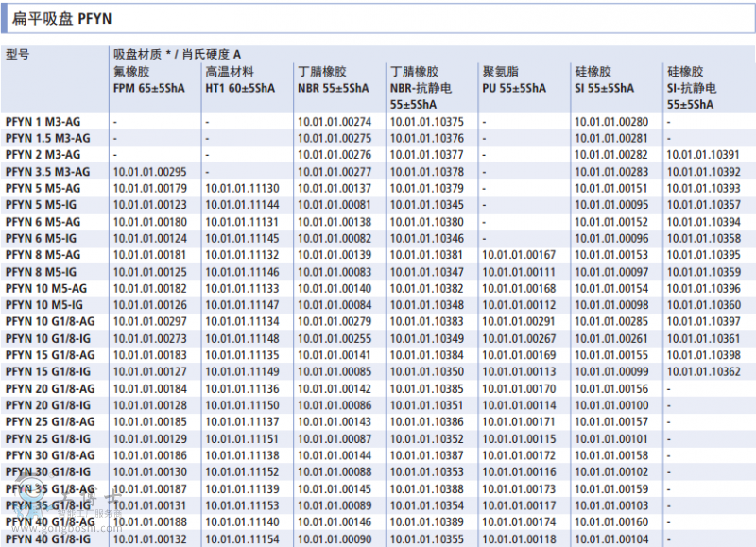Select the row label PFYN 40 G1/8-AG
This screenshot has width=756, height=547.
50,521
